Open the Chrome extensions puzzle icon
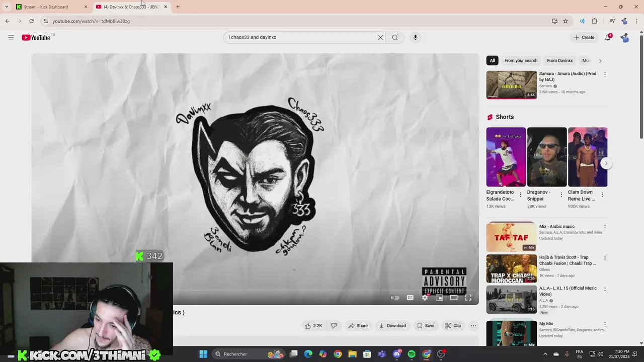Image resolution: width=644 pixels, height=362 pixels. (595, 21)
